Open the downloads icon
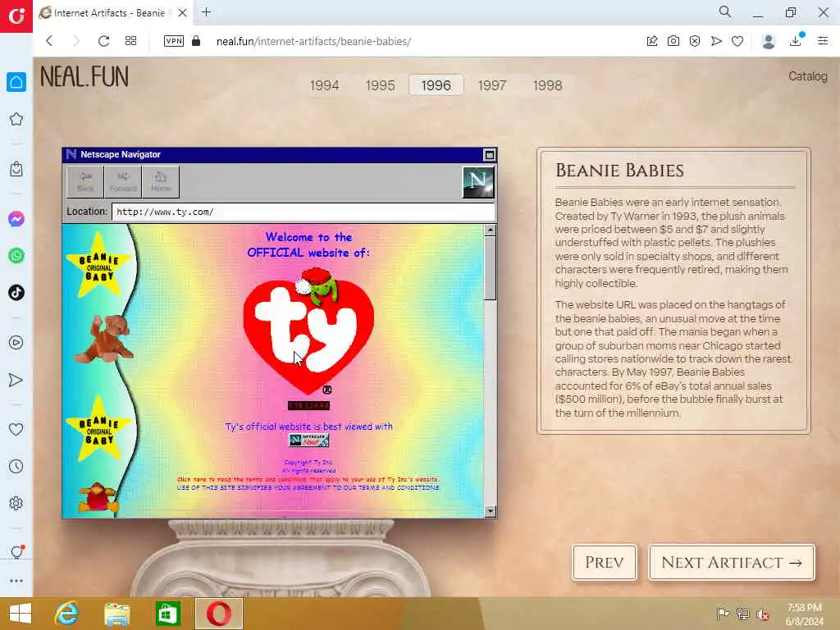The image size is (840, 630). tap(796, 40)
